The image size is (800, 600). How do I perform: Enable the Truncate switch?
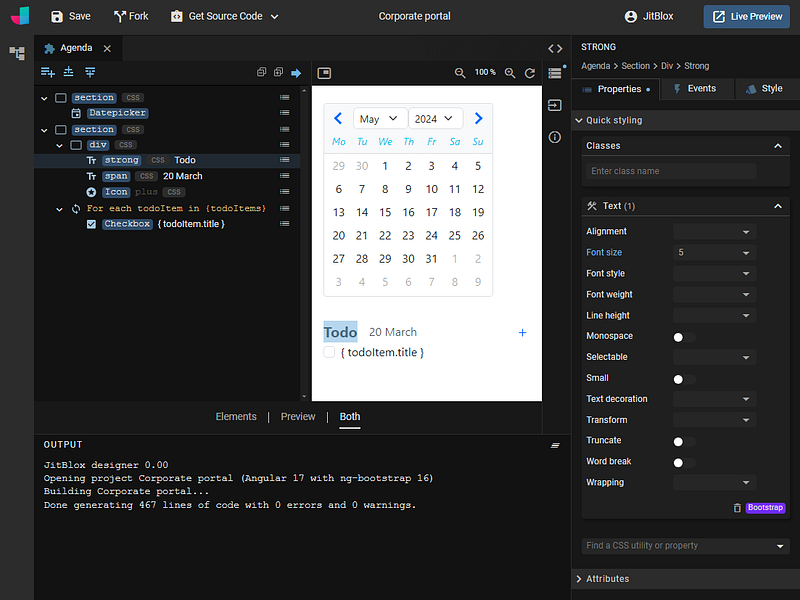pos(684,441)
